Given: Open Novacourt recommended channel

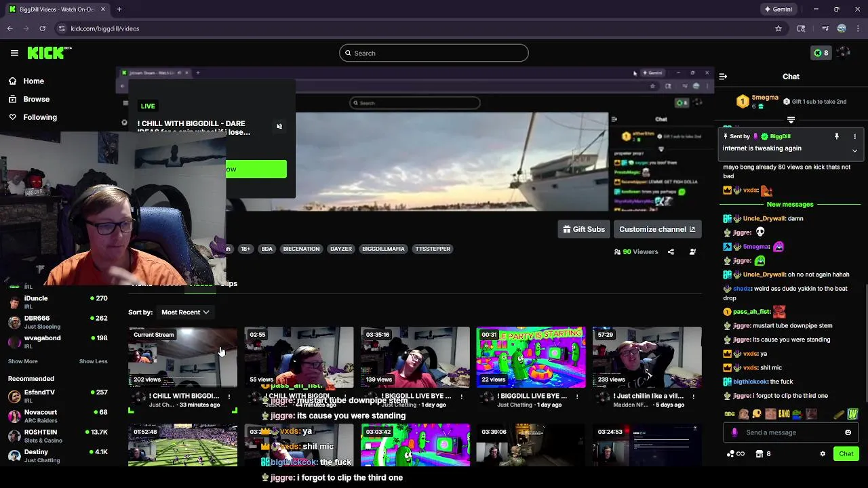Looking at the screenshot, I should [58, 415].
